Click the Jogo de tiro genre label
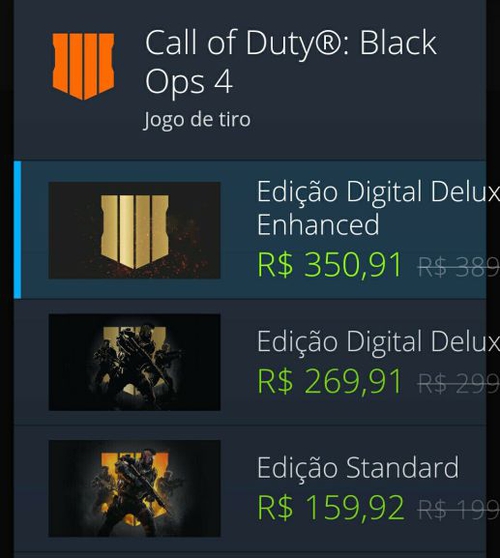The height and width of the screenshot is (558, 500). click(x=197, y=120)
